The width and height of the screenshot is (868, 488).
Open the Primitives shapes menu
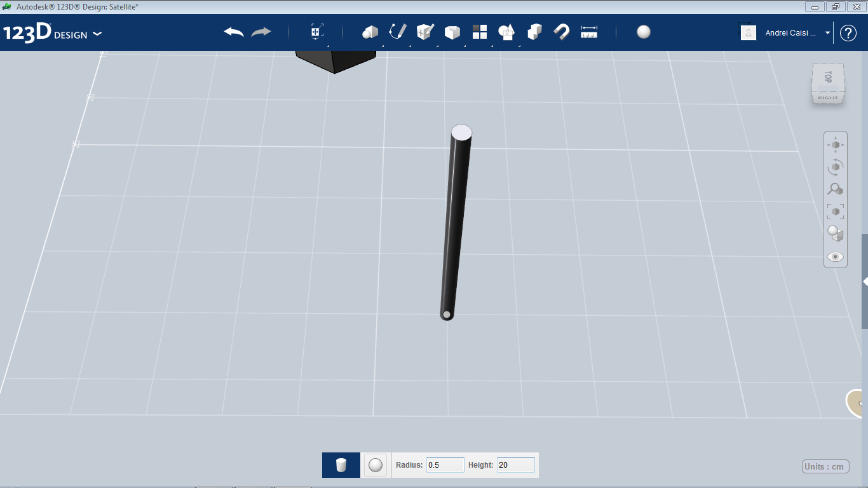pyautogui.click(x=370, y=32)
